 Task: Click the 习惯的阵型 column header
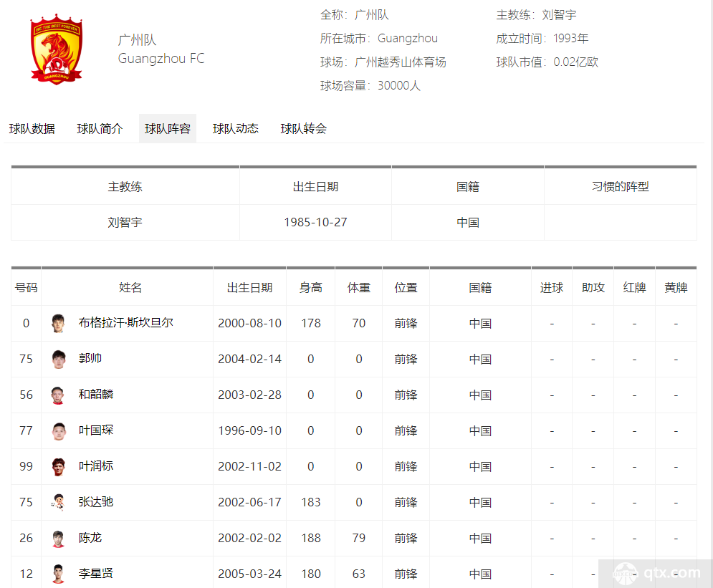tap(621, 187)
